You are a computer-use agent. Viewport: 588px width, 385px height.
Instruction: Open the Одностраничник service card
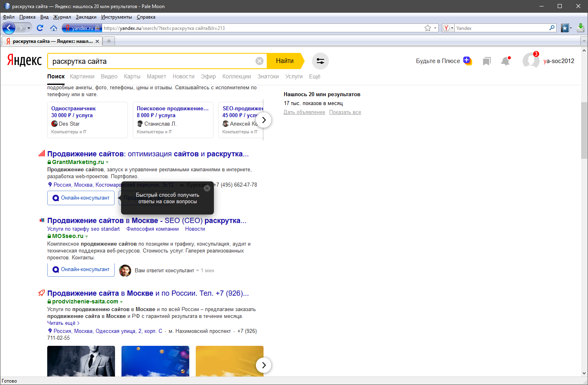point(88,120)
